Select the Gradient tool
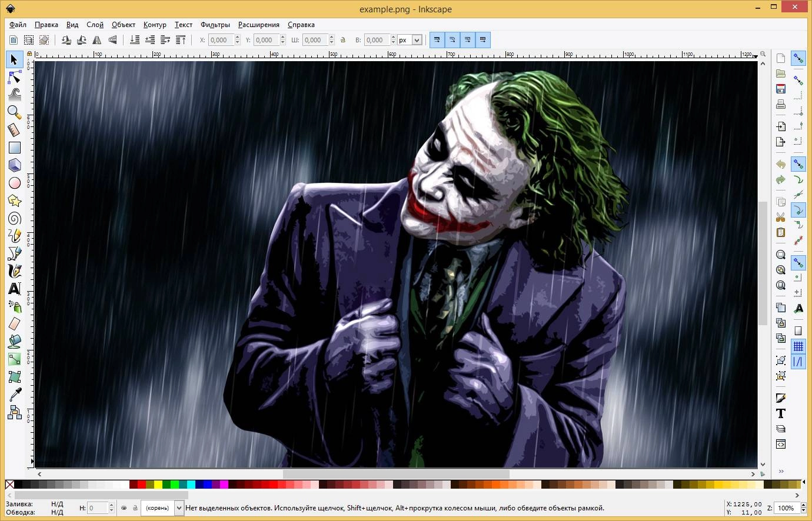 (14, 359)
